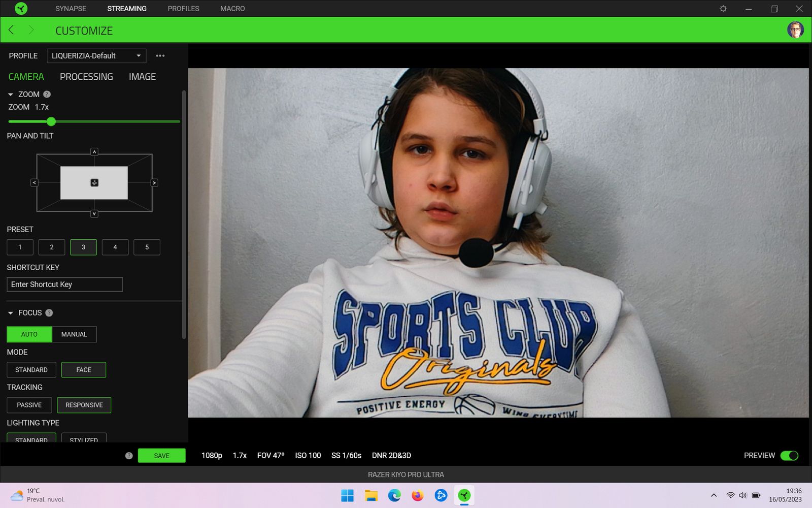Click the FOV 47° status value

pos(271,456)
